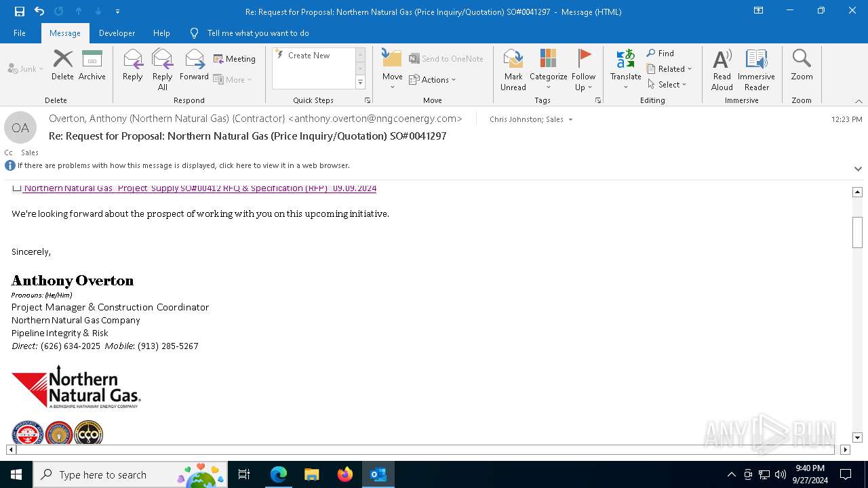Screen dimensions: 868x488
Task: Open the File menu
Action: 20,33
